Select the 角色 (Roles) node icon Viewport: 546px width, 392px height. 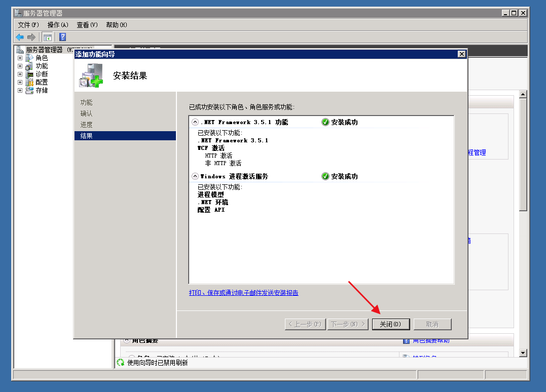point(29,58)
